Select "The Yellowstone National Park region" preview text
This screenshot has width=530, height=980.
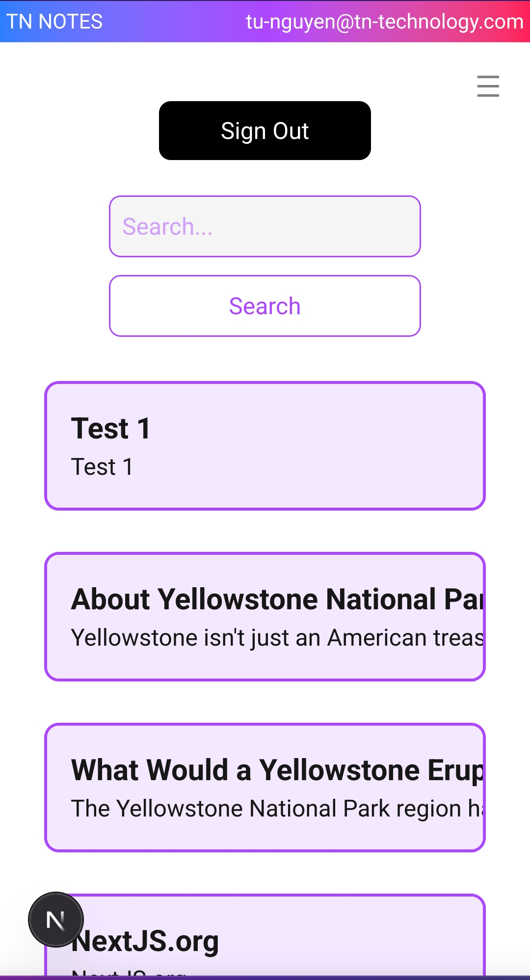tap(277, 809)
